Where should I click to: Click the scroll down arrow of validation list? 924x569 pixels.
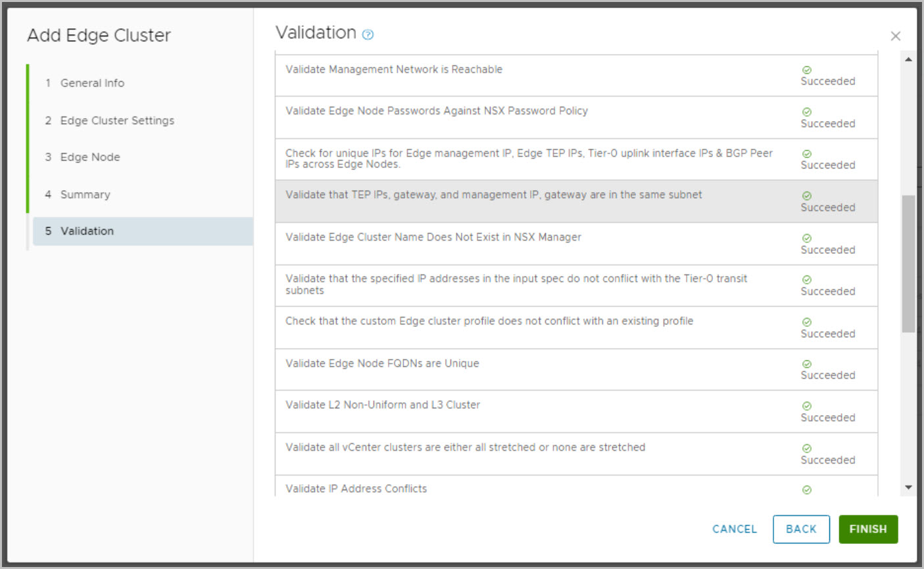pyautogui.click(x=908, y=487)
